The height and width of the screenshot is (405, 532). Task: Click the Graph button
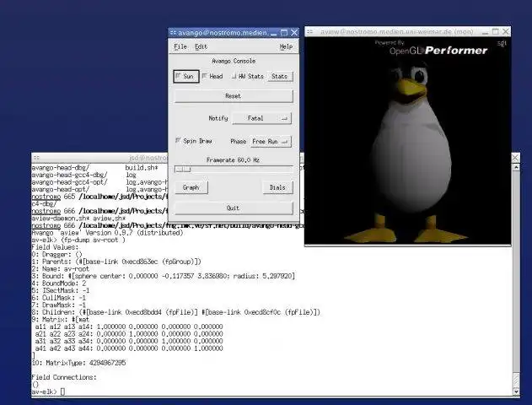click(x=191, y=187)
